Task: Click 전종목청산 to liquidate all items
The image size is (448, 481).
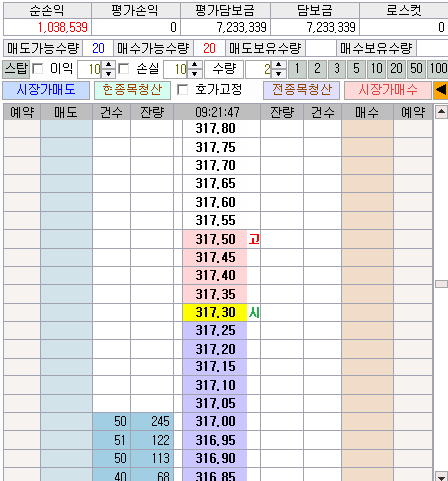Action: [x=302, y=90]
